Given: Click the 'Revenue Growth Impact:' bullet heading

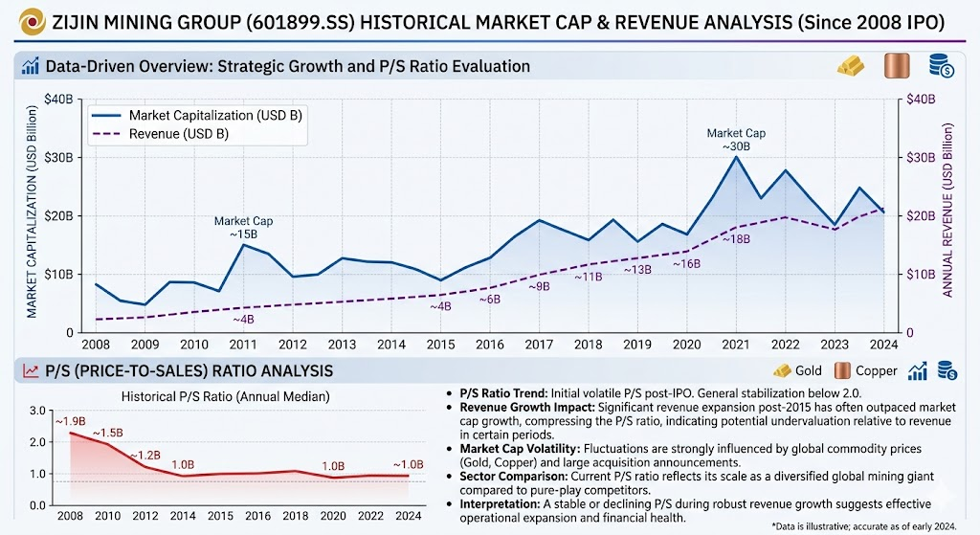Looking at the screenshot, I should click(x=527, y=408).
